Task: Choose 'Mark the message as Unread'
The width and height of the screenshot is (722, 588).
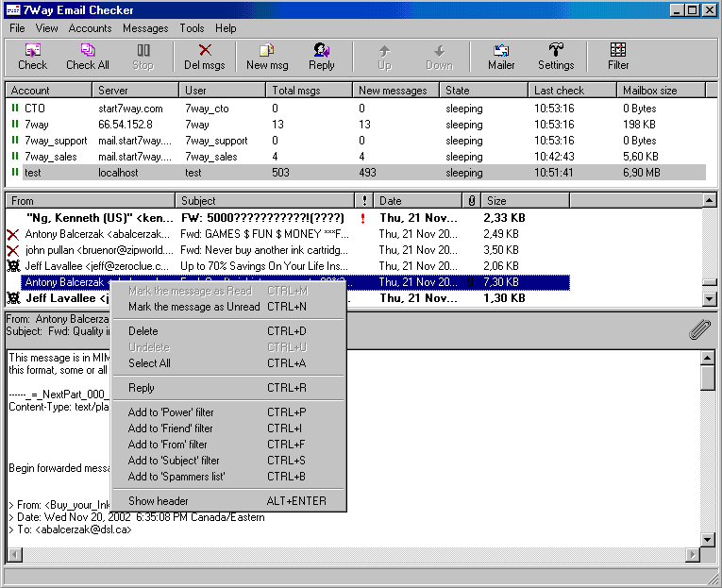Action: click(x=193, y=307)
